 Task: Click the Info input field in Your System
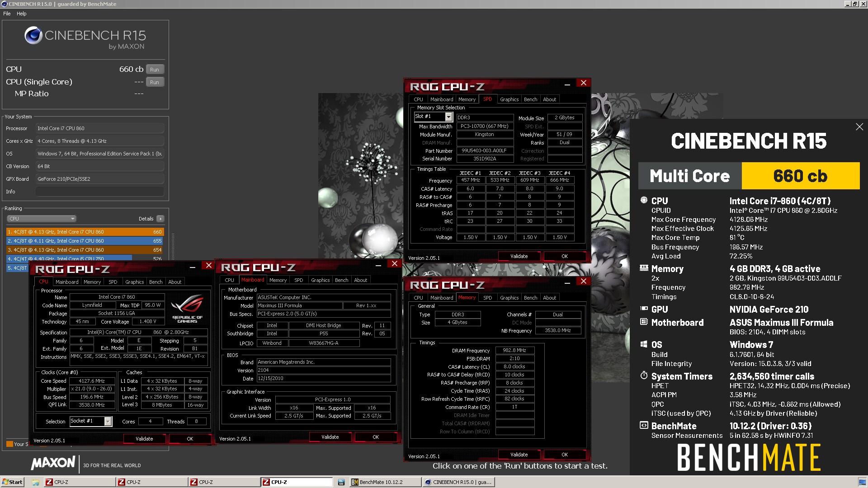(99, 192)
